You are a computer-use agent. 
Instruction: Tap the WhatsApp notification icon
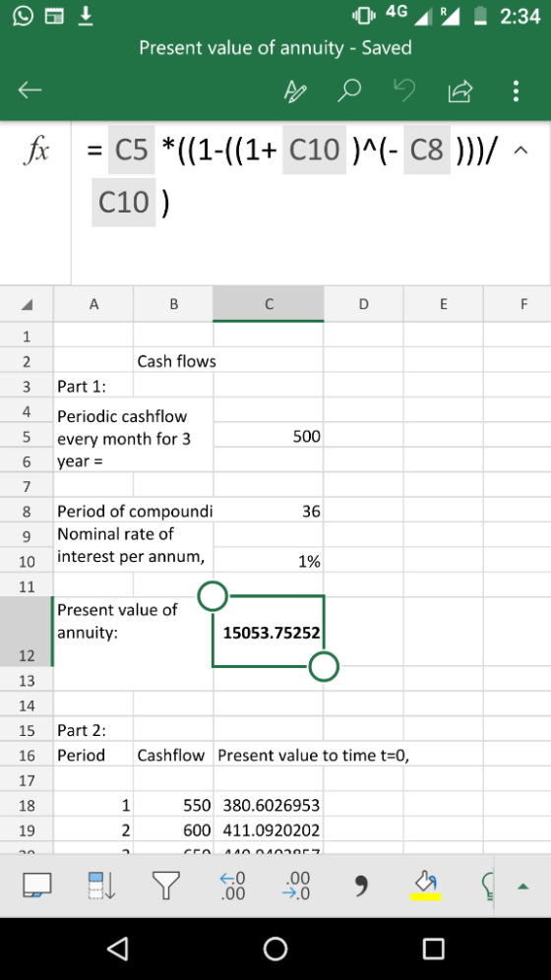pos(23,16)
